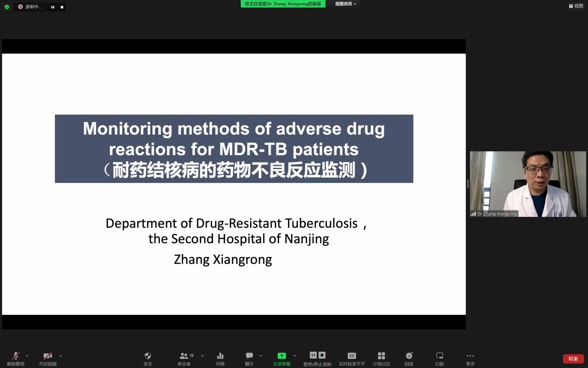Expand share options arrow beside 共享屏幕
Screen dimensions: 588x368
[295, 356]
